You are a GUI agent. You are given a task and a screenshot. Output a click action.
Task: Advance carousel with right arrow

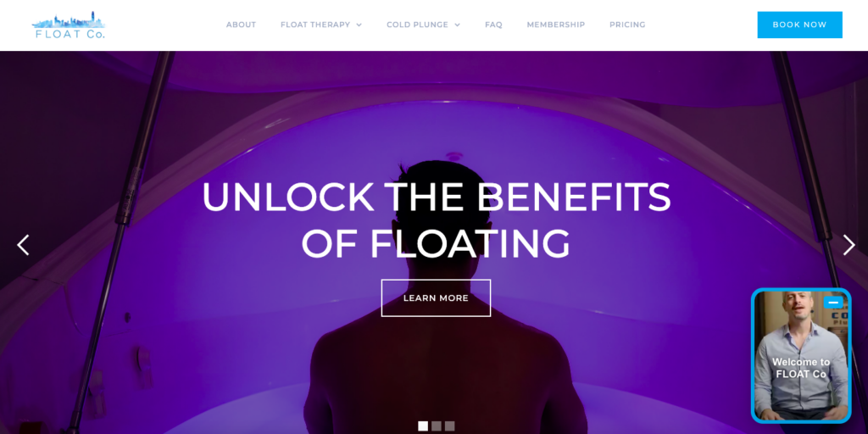(x=849, y=245)
